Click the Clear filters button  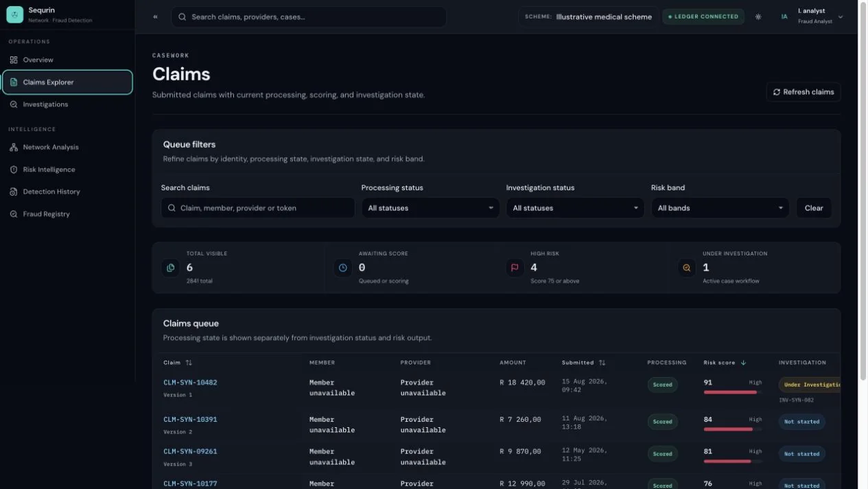pyautogui.click(x=814, y=208)
